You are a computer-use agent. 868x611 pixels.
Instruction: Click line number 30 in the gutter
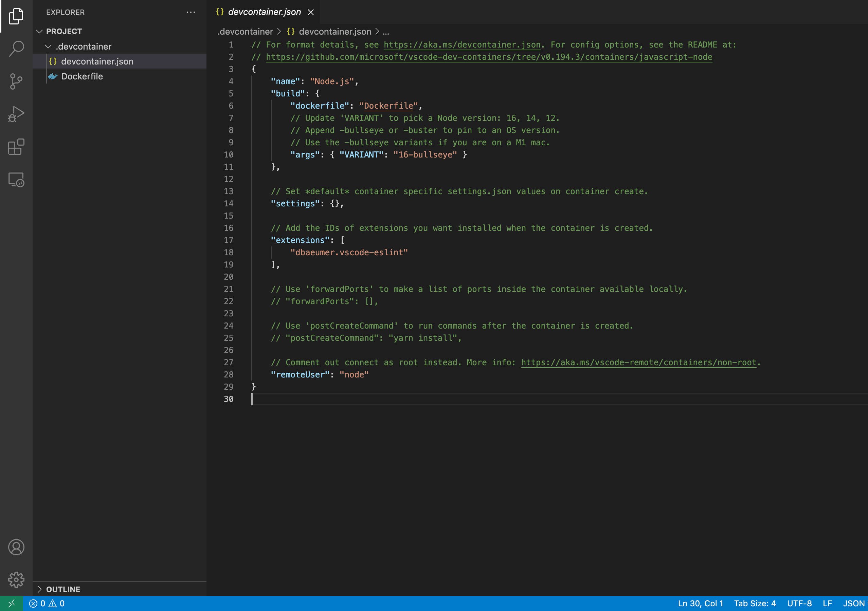point(228,399)
